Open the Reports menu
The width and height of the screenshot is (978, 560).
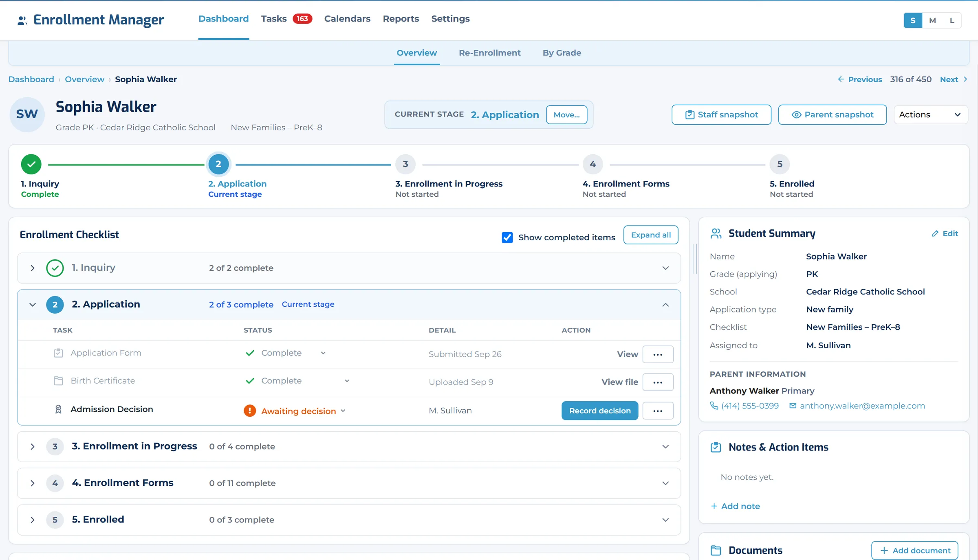tap(401, 19)
